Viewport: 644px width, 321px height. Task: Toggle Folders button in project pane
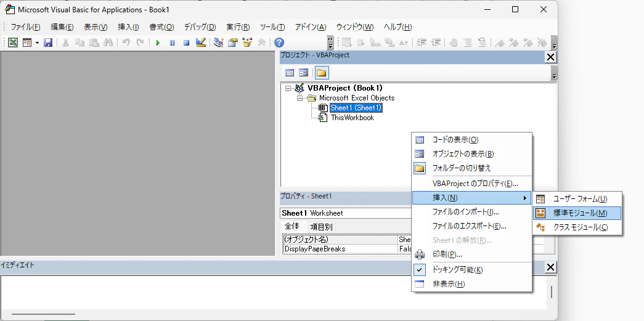[x=321, y=73]
